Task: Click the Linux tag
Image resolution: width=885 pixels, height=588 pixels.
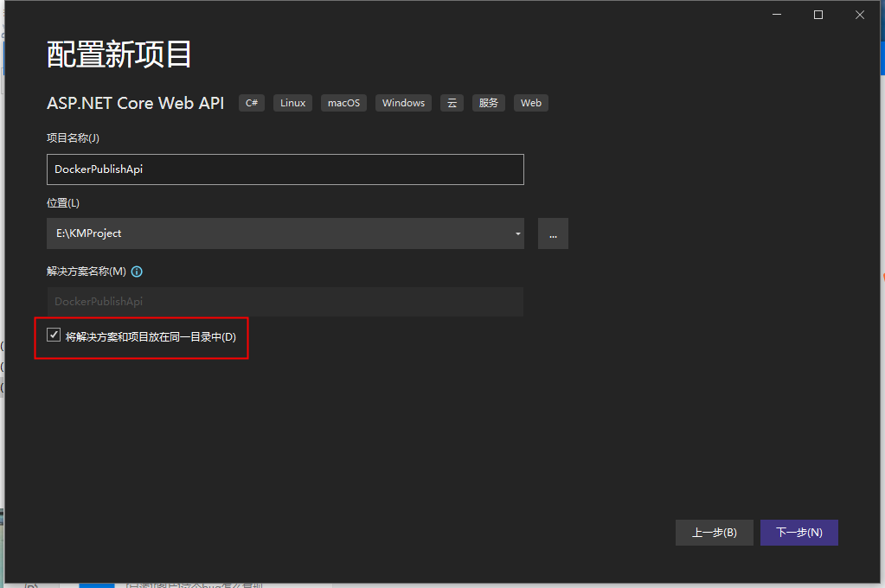Action: [x=292, y=103]
